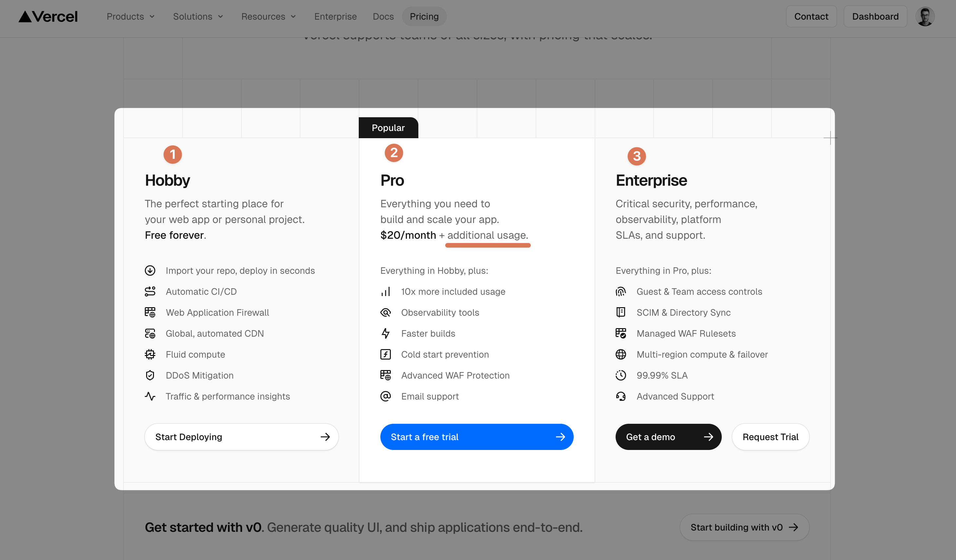Click the Faster builds lightning icon
The image size is (956, 560).
[385, 333]
